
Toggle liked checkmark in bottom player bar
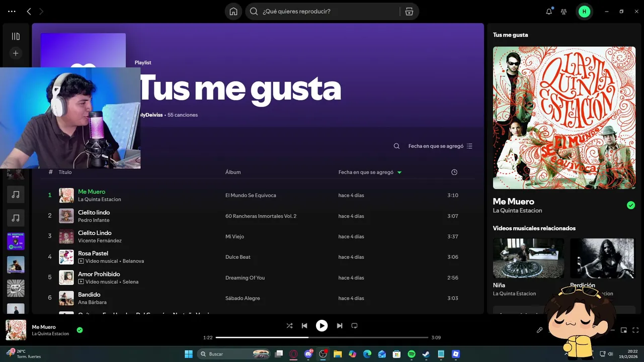[x=79, y=330]
